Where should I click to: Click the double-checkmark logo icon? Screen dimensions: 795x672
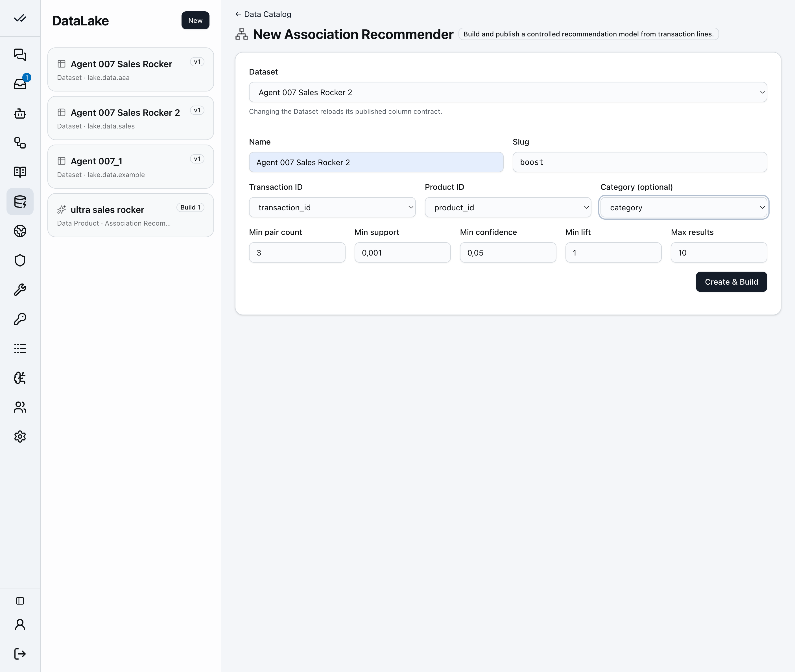pyautogui.click(x=20, y=18)
